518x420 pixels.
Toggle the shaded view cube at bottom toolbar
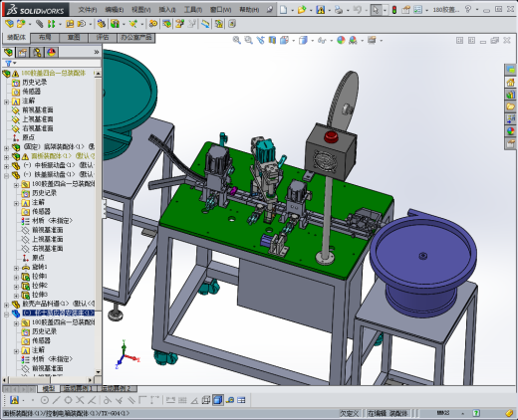[x=218, y=400]
